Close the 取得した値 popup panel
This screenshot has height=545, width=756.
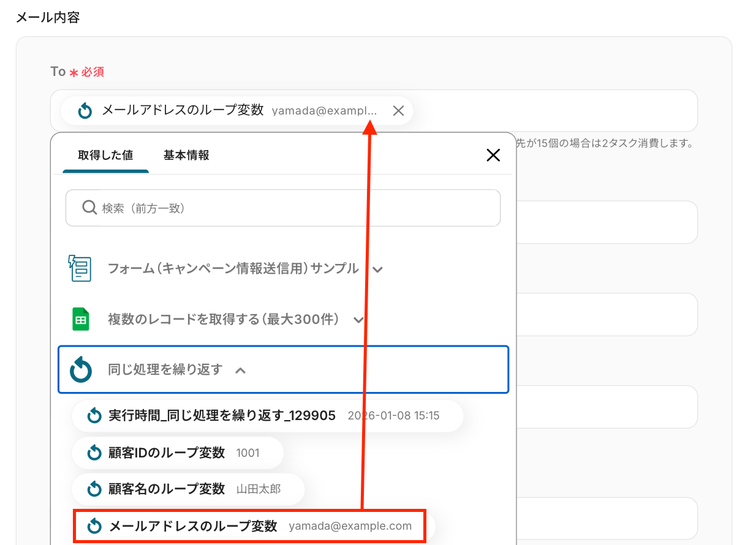[493, 155]
